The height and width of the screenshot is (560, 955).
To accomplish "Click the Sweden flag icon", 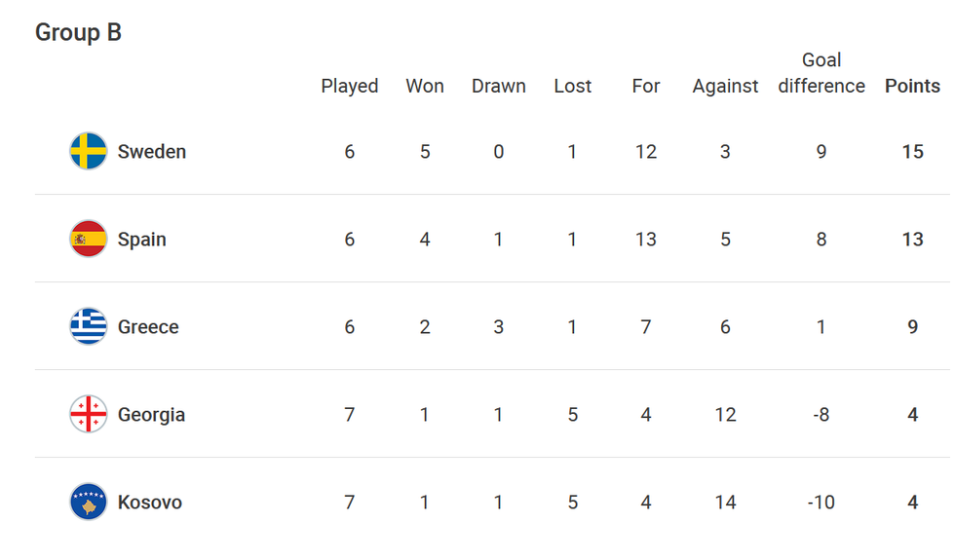I will (89, 152).
